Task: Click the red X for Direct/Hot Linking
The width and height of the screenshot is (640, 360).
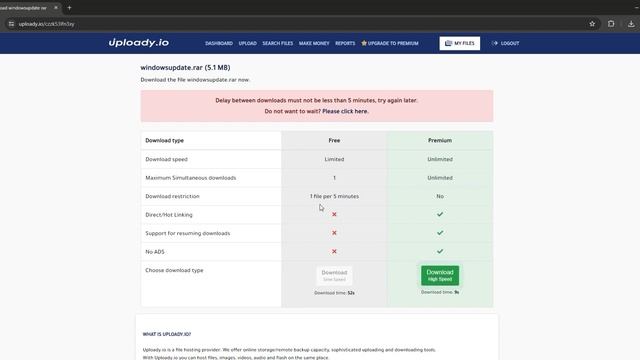Action: [x=334, y=214]
